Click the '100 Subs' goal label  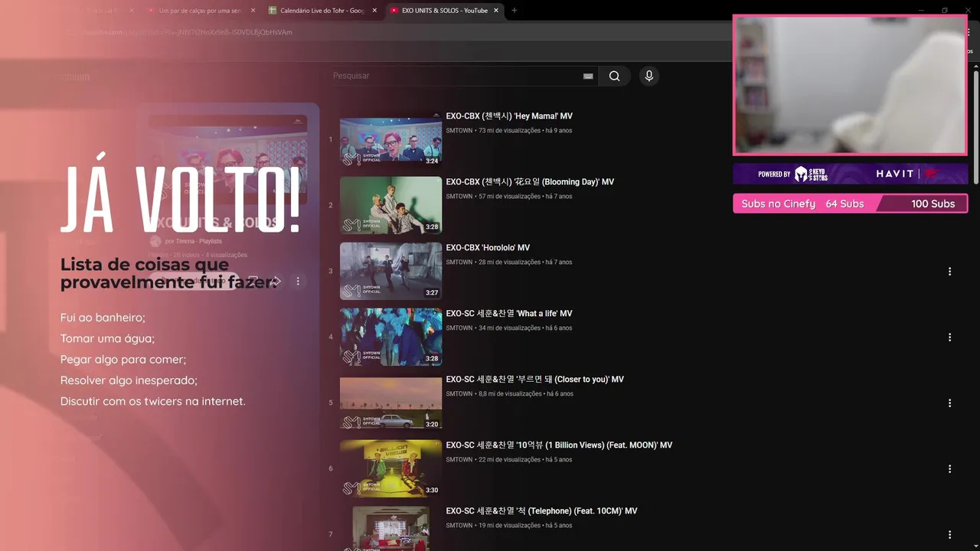[x=933, y=204]
